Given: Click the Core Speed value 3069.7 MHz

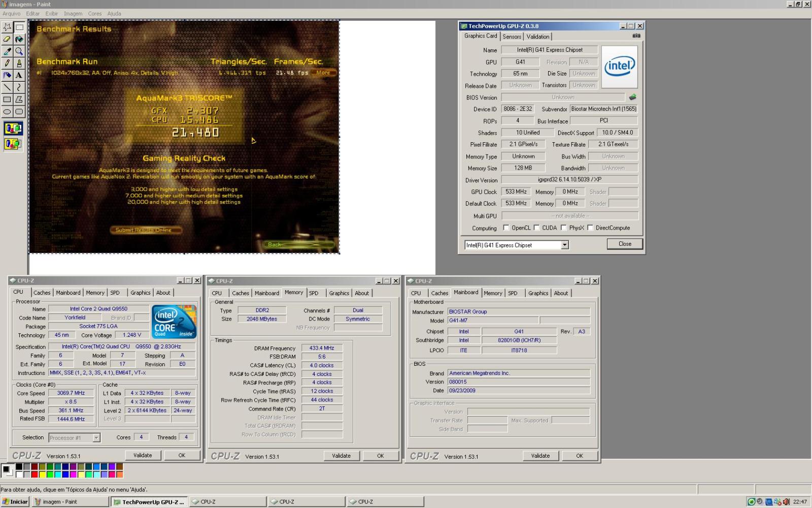Looking at the screenshot, I should click(x=71, y=393).
